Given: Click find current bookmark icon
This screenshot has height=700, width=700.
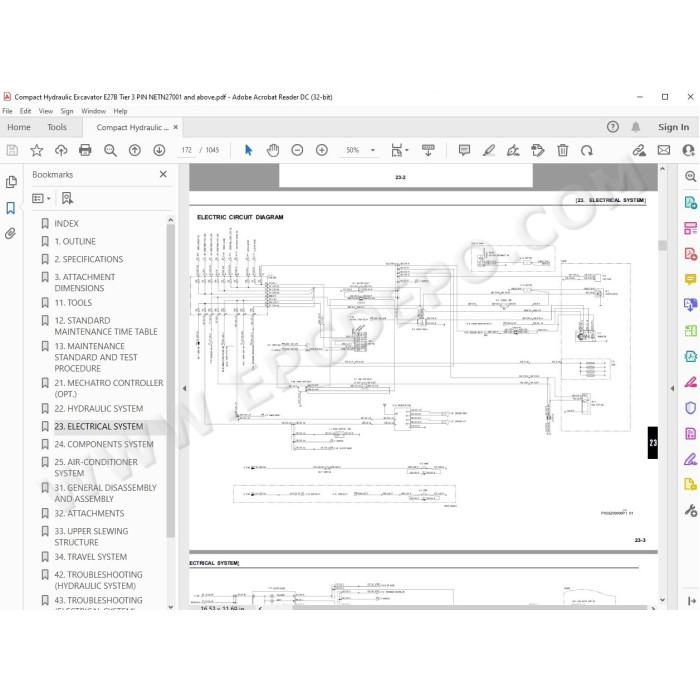Looking at the screenshot, I should coord(67,198).
